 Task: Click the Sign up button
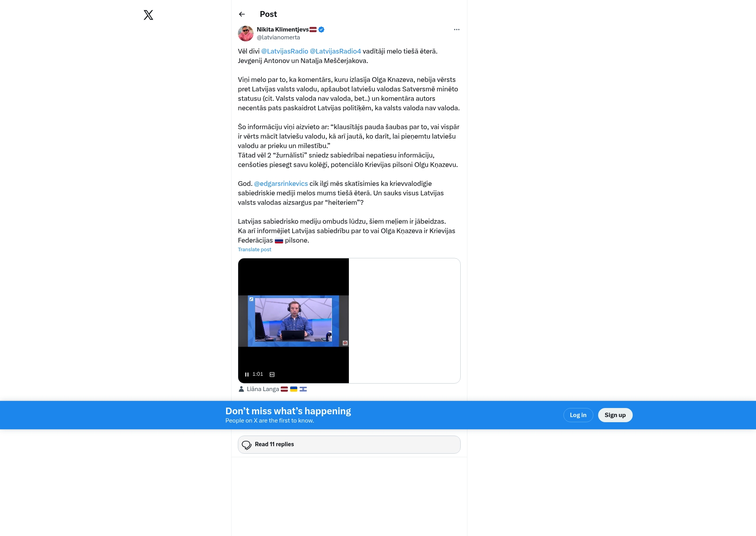click(x=615, y=415)
